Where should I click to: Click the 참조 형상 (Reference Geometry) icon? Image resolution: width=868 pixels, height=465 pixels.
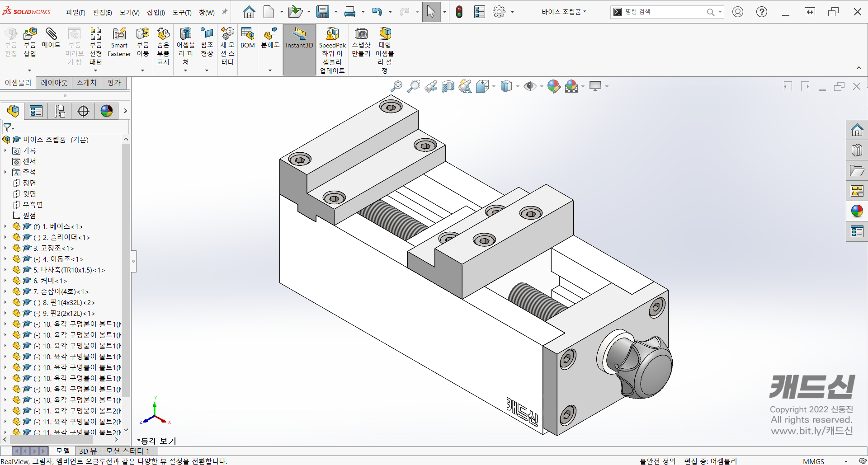207,34
